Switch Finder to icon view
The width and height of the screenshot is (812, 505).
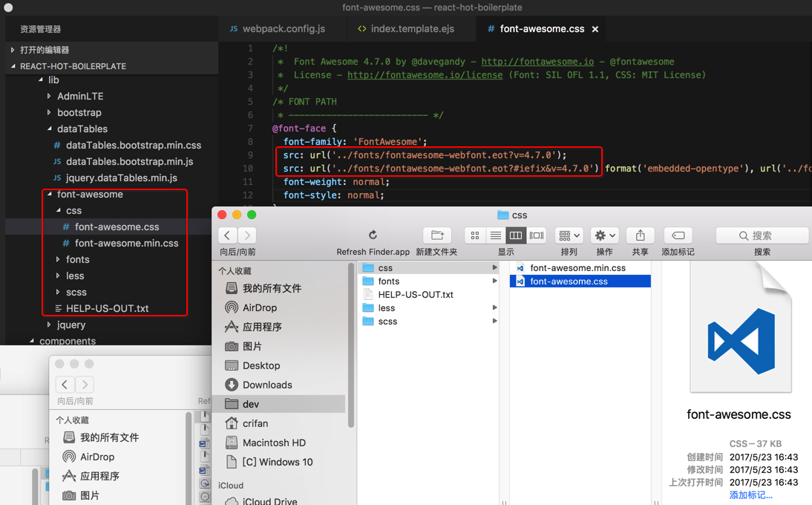pyautogui.click(x=475, y=235)
